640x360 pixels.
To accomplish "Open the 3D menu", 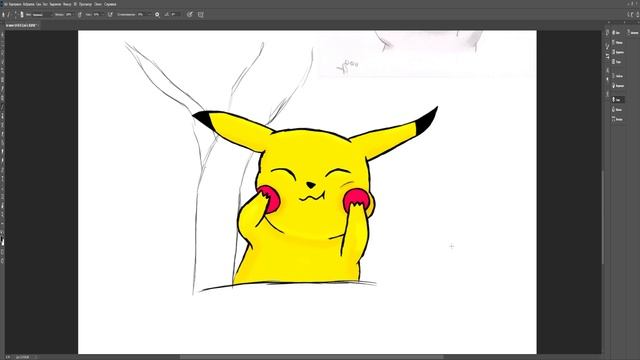I will [75, 4].
